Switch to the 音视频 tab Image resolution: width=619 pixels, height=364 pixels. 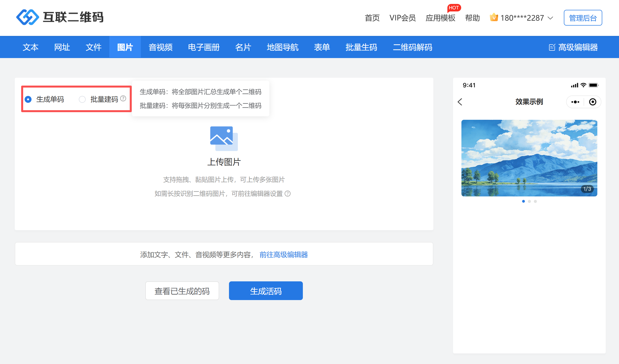161,47
